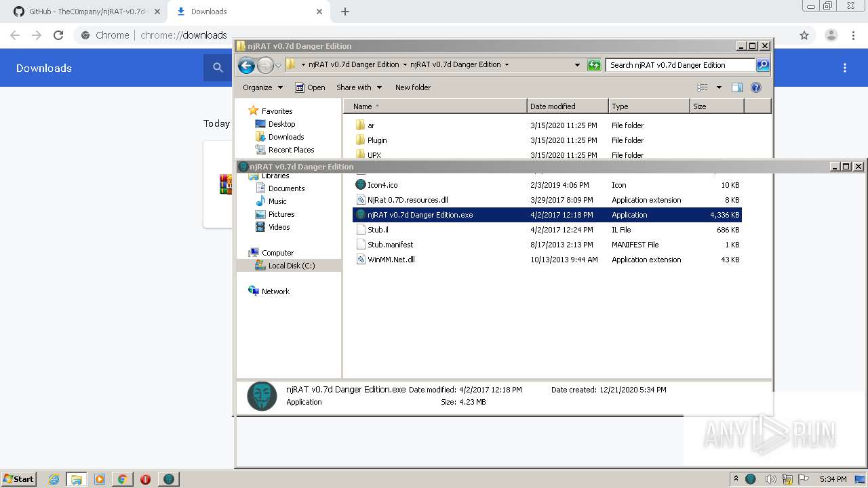Image resolution: width=868 pixels, height=488 pixels.
Task: Open Desktop in navigation pane
Action: [x=281, y=124]
